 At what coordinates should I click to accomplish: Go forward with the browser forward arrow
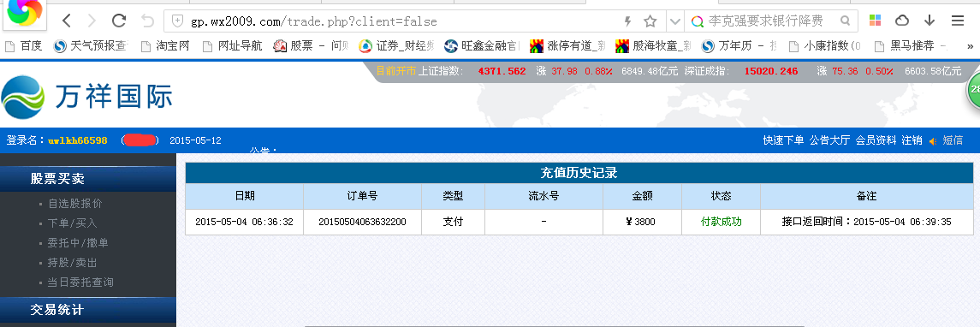[x=92, y=21]
